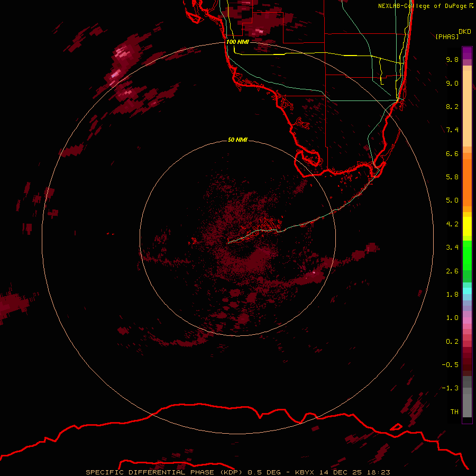The width and height of the screenshot is (476, 476).
Task: Click the KBYX station identifier in caption
Action: [x=305, y=472]
